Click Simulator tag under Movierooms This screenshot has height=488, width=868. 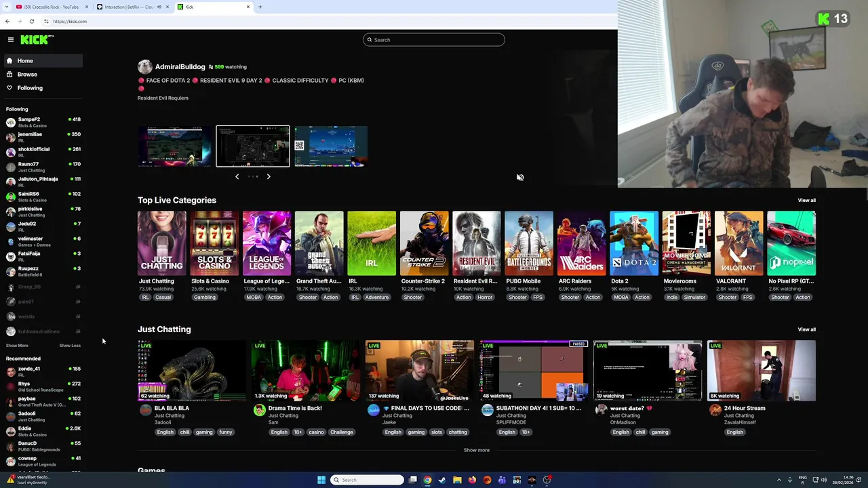pos(694,298)
